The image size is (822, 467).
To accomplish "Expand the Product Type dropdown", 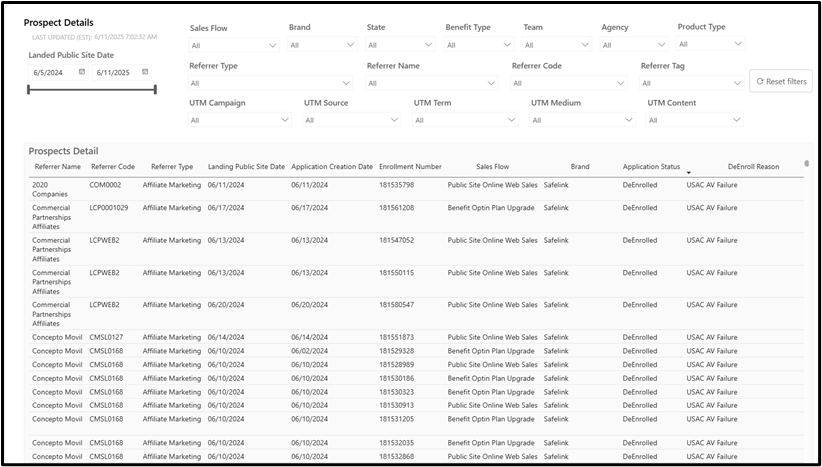I will [x=710, y=44].
